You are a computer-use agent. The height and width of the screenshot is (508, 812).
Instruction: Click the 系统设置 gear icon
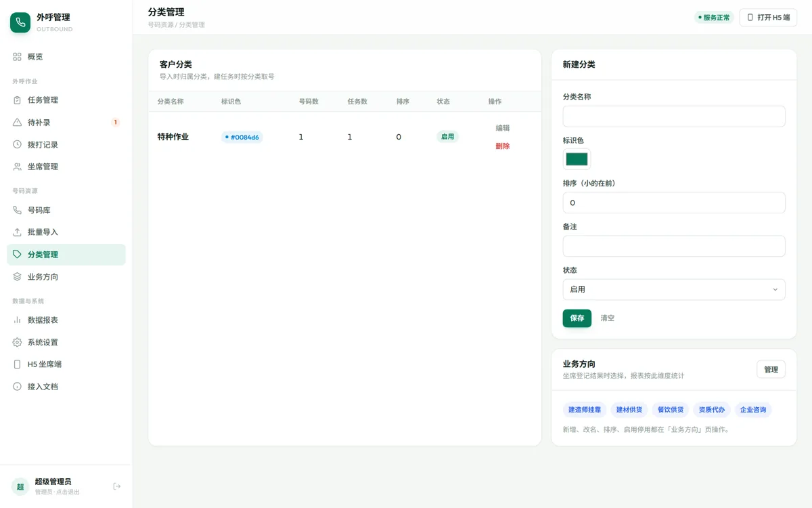(x=18, y=342)
